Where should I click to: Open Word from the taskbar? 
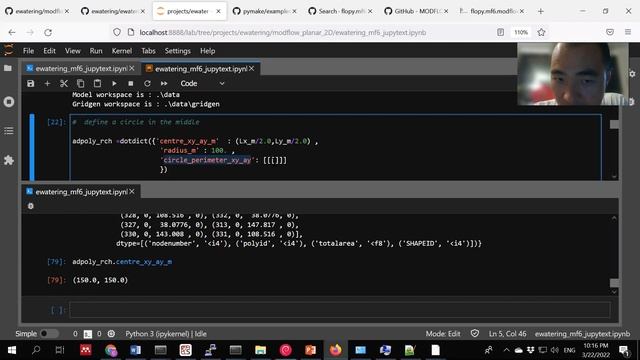(136, 350)
